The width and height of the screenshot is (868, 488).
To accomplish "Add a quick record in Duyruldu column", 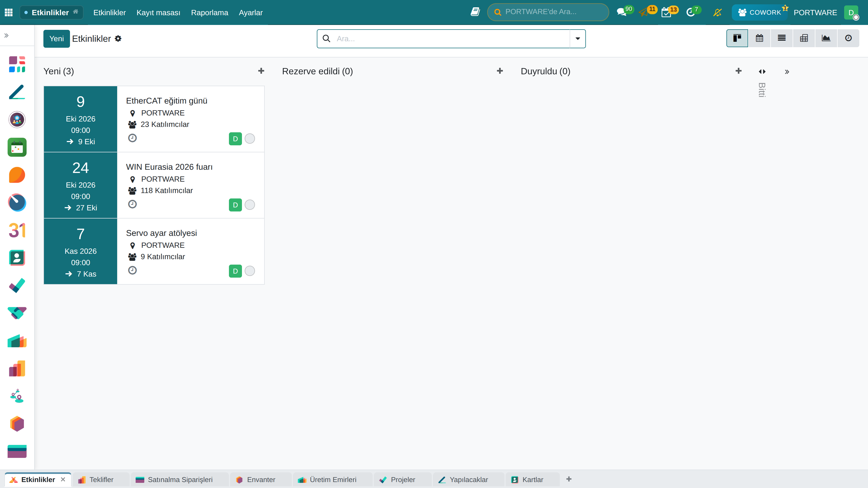I will (738, 71).
